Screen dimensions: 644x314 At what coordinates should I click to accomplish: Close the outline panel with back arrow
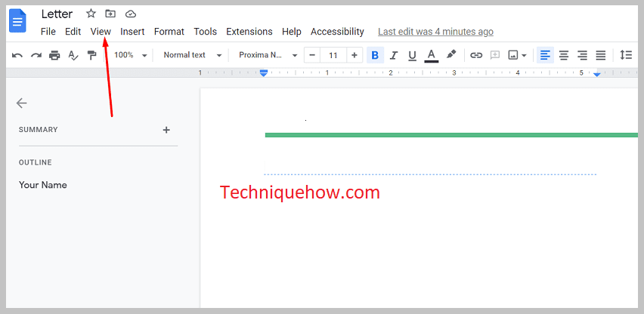click(21, 103)
